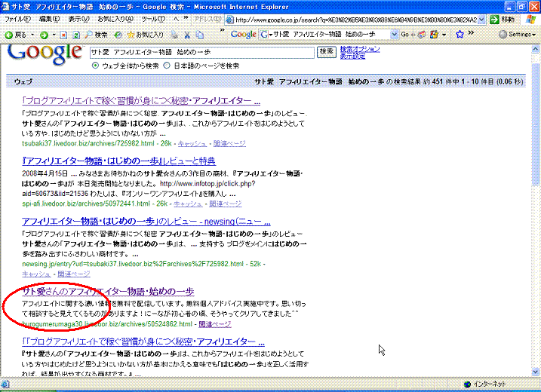This screenshot has height=392, width=541.
Task: Click the Copy icon in toolbar
Action: point(199,35)
